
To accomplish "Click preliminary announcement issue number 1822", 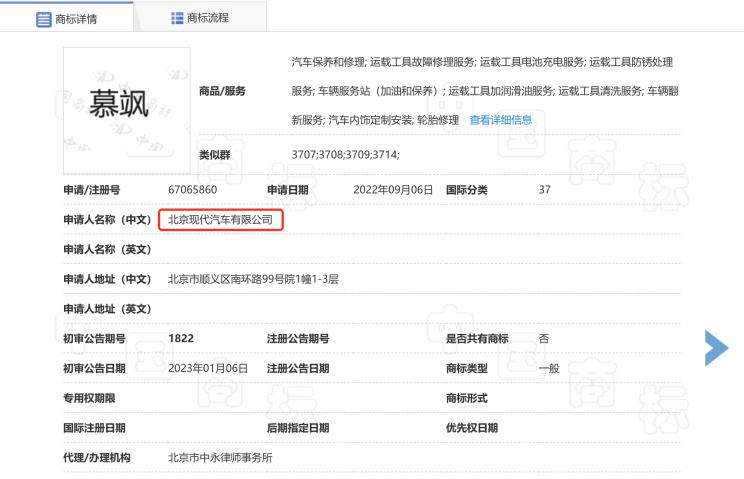I will [x=181, y=338].
